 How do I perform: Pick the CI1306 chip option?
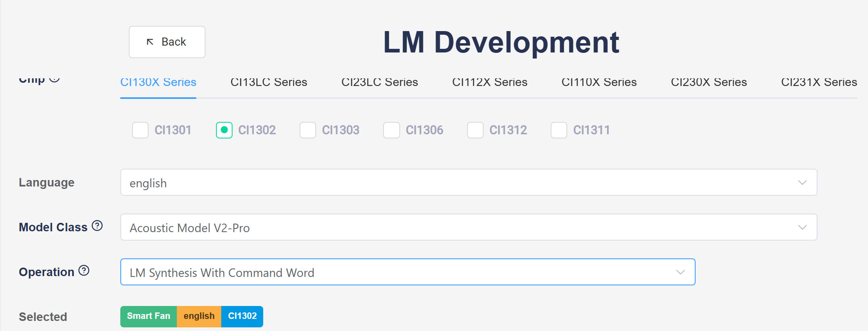(x=391, y=130)
